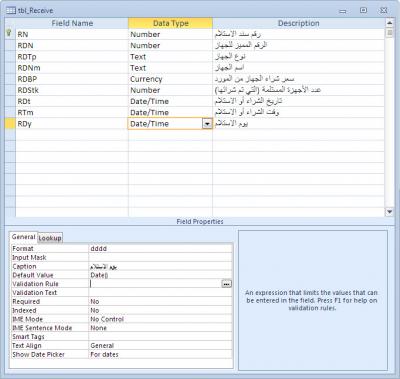This screenshot has width=400, height=379.
Task: Click the row selector for RDN
Action: pos(10,45)
